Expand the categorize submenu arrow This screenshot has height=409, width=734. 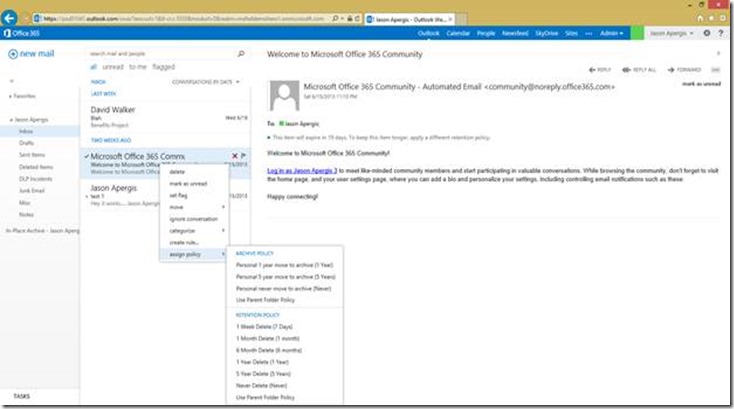coord(223,230)
